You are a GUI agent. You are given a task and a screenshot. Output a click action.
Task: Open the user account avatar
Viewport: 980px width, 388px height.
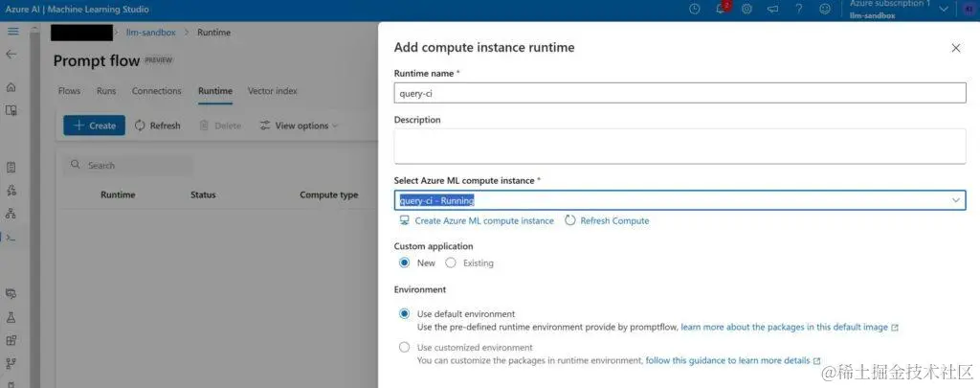(x=969, y=10)
